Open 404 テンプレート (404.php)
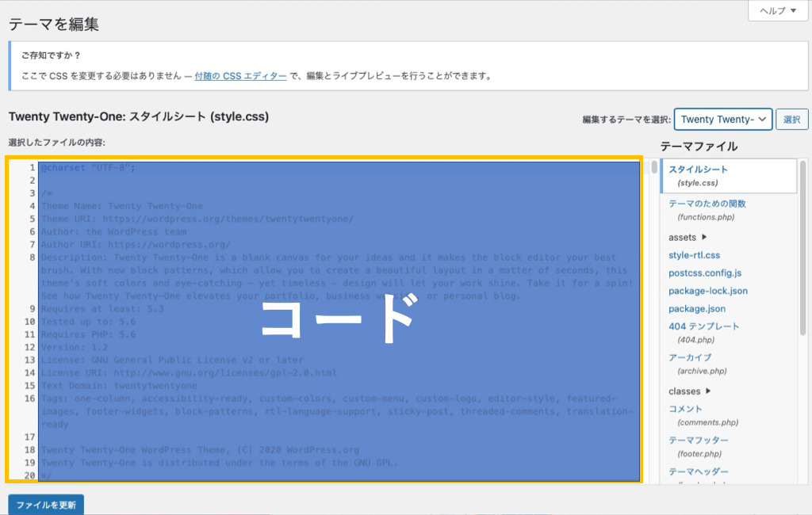 point(704,332)
